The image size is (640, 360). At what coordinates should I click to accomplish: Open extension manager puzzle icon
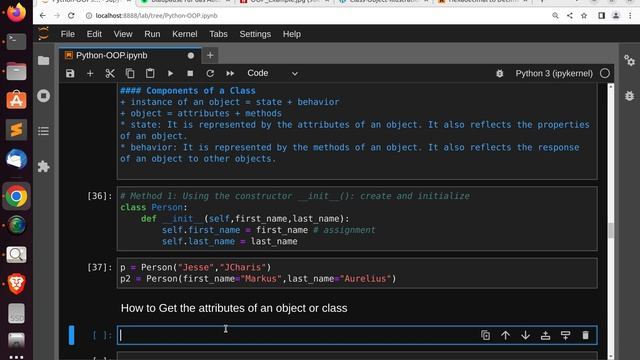(44, 167)
